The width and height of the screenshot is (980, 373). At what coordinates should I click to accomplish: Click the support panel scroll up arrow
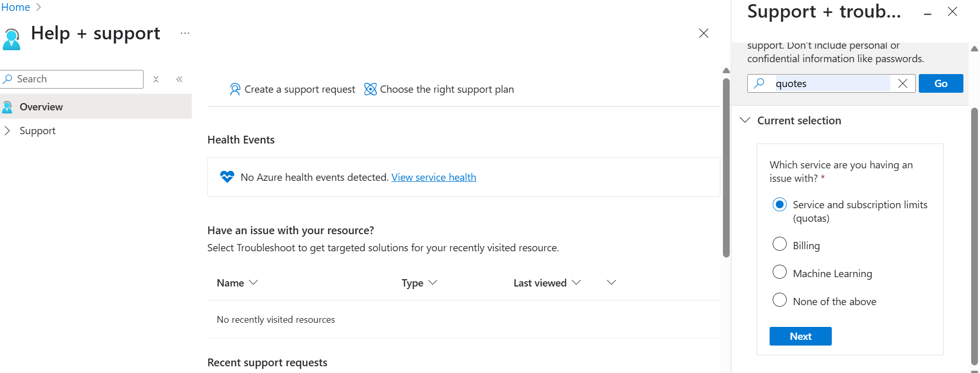(974, 49)
